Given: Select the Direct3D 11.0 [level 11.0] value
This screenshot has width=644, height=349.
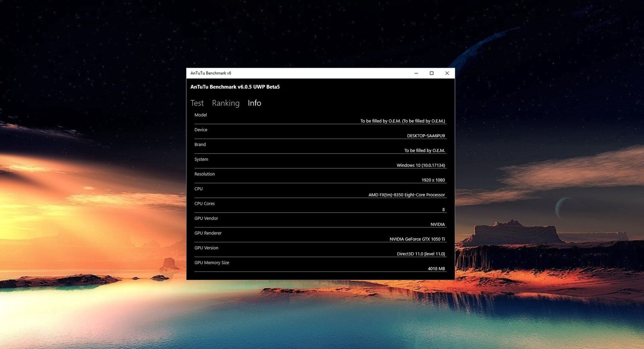Looking at the screenshot, I should point(421,254).
